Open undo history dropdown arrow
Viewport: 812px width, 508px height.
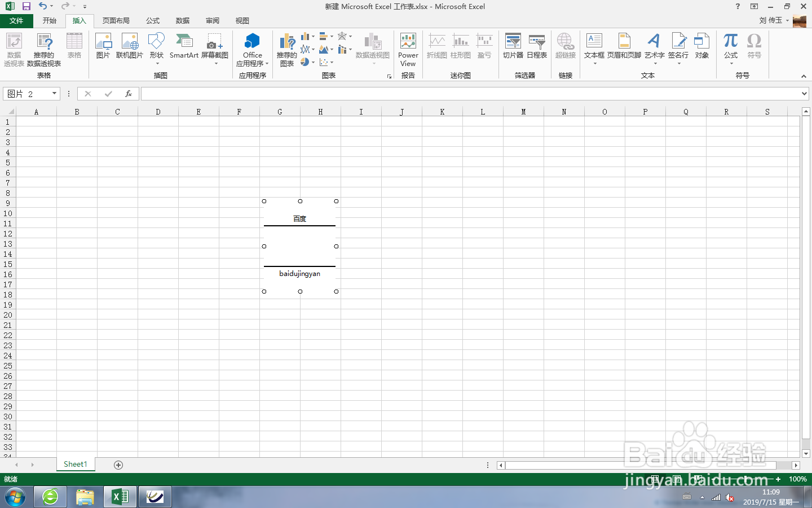click(x=51, y=6)
